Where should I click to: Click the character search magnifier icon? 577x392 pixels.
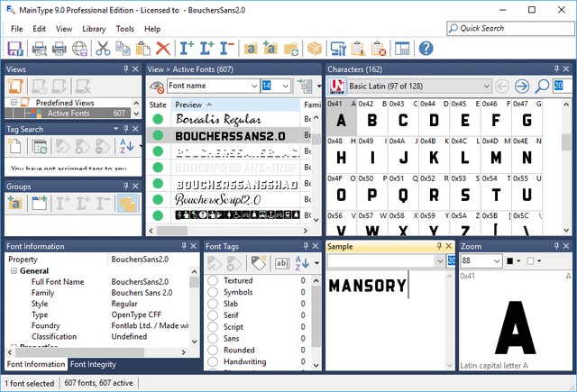click(x=542, y=87)
